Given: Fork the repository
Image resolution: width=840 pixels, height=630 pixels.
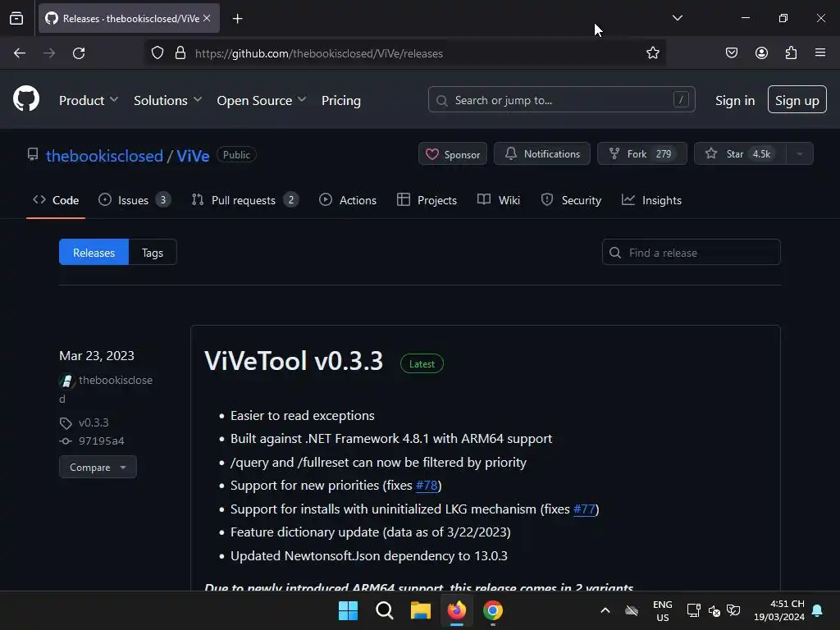Looking at the screenshot, I should coord(641,153).
